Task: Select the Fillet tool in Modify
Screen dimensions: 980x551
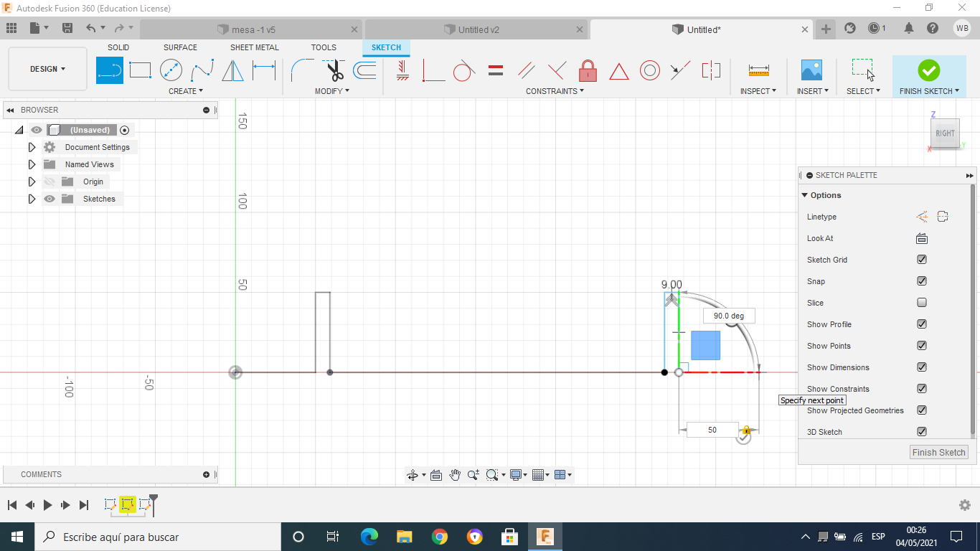Action: (301, 70)
